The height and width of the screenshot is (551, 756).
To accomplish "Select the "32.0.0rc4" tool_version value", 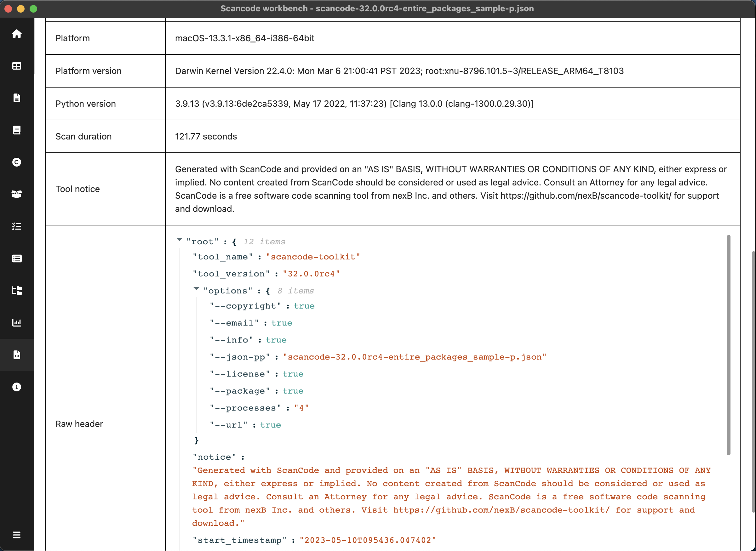I will tap(311, 274).
